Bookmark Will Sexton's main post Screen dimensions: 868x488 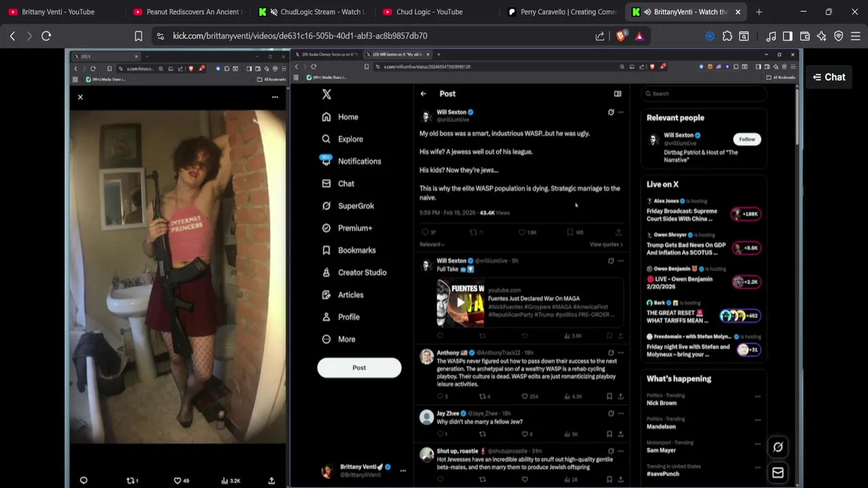pos(570,232)
